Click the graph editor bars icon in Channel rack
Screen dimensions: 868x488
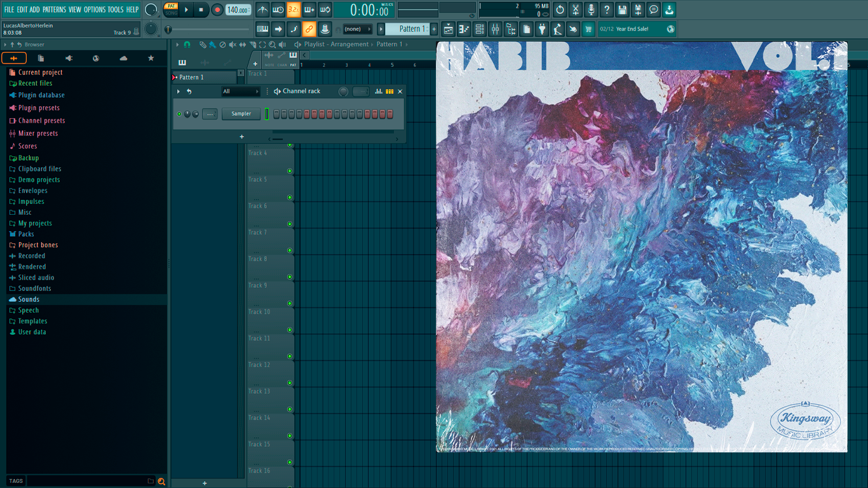[x=379, y=91]
